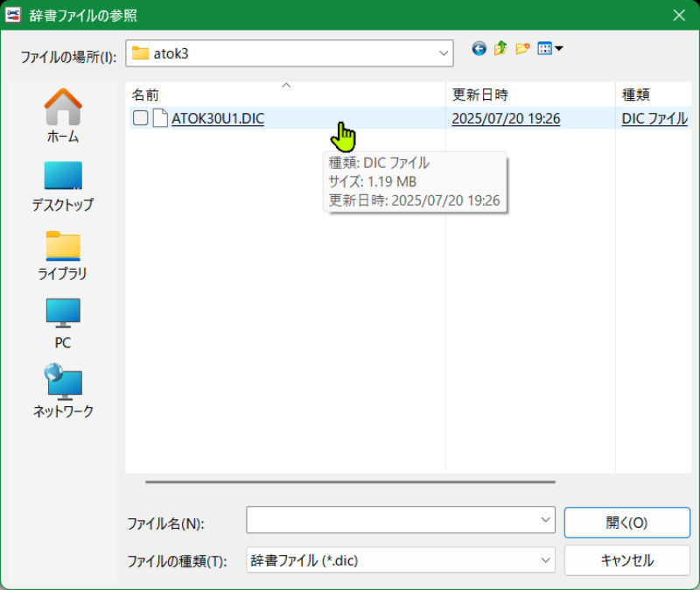Click the dialog's app icon in title bar
The image size is (700, 590).
[x=13, y=15]
